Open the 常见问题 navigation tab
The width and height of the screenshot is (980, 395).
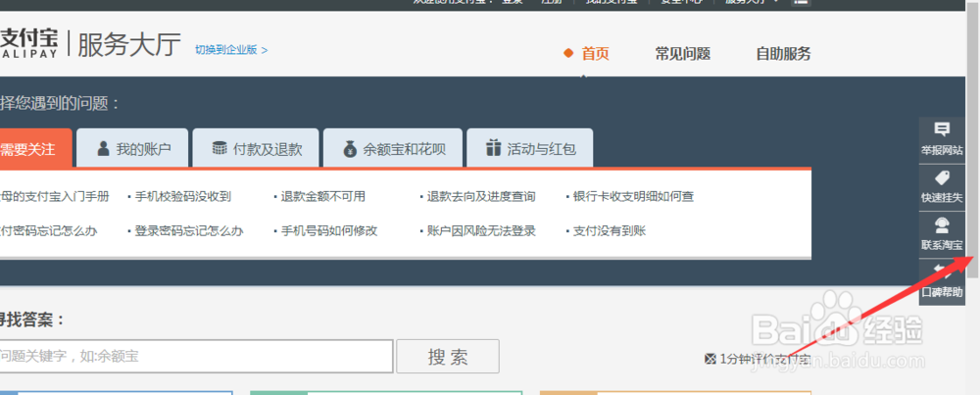682,54
